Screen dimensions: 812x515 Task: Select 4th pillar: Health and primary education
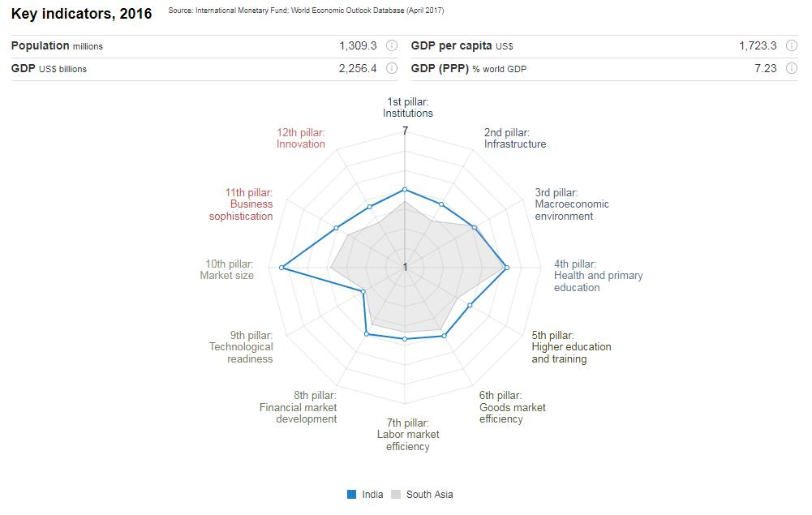click(x=598, y=276)
